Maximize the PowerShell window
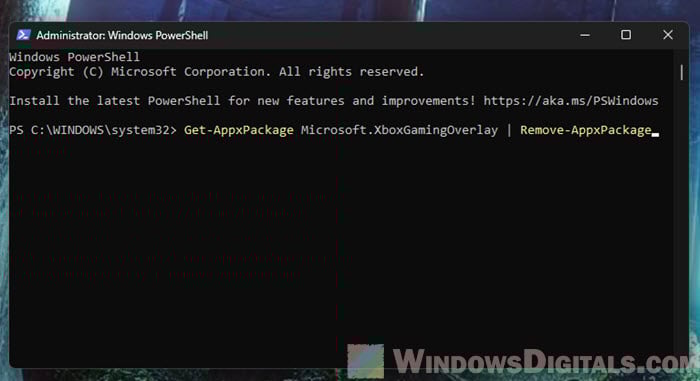The width and height of the screenshot is (700, 381). pos(626,35)
